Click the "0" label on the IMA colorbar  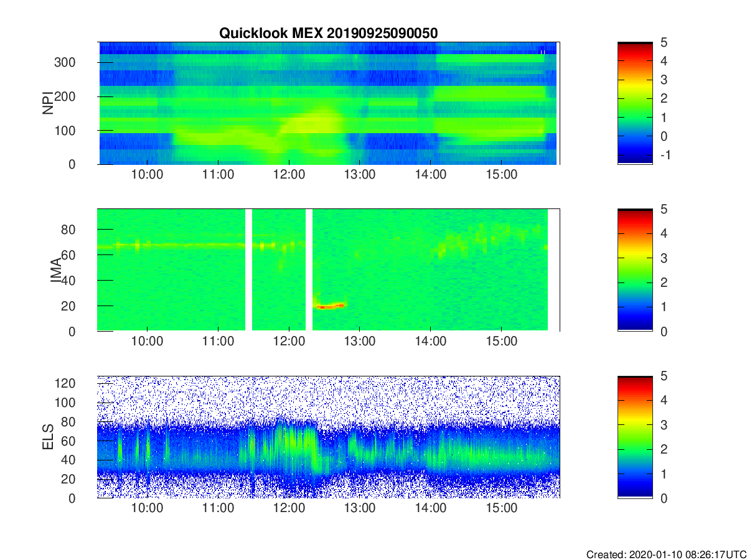click(663, 332)
